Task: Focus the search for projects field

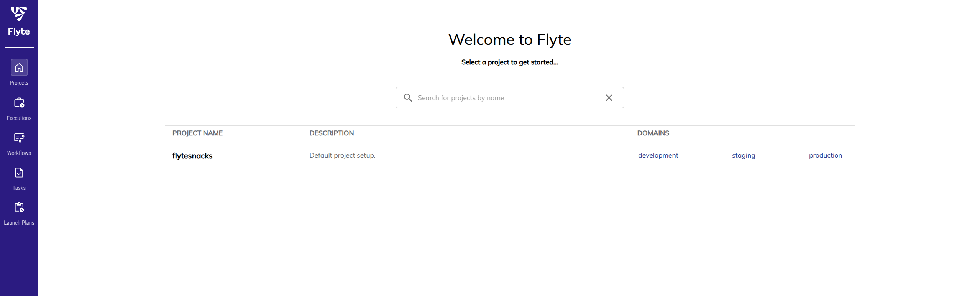Action: pos(509,98)
